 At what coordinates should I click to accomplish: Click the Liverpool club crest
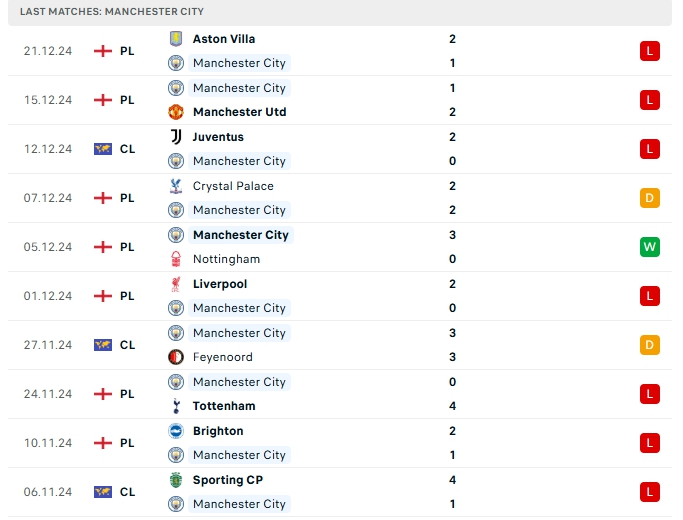click(176, 284)
